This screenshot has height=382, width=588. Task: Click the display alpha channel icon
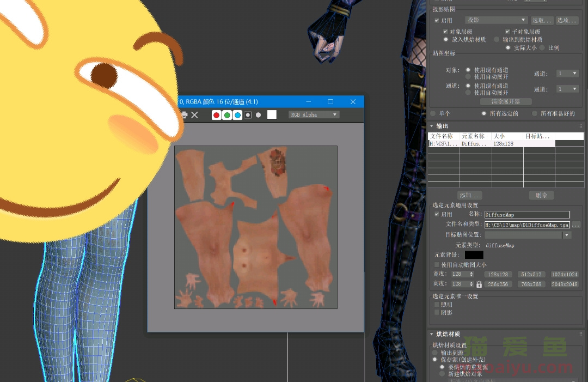pos(248,115)
